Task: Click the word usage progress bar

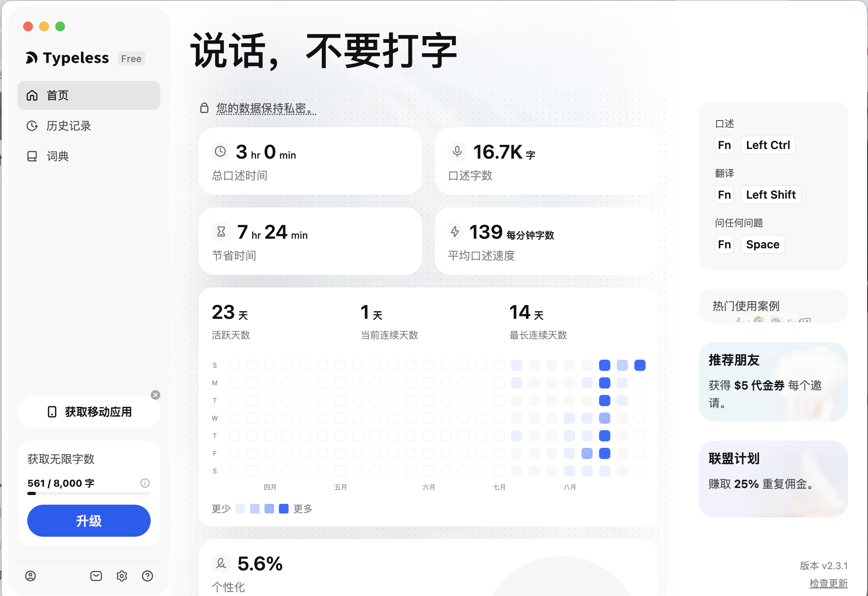Action: tap(89, 493)
